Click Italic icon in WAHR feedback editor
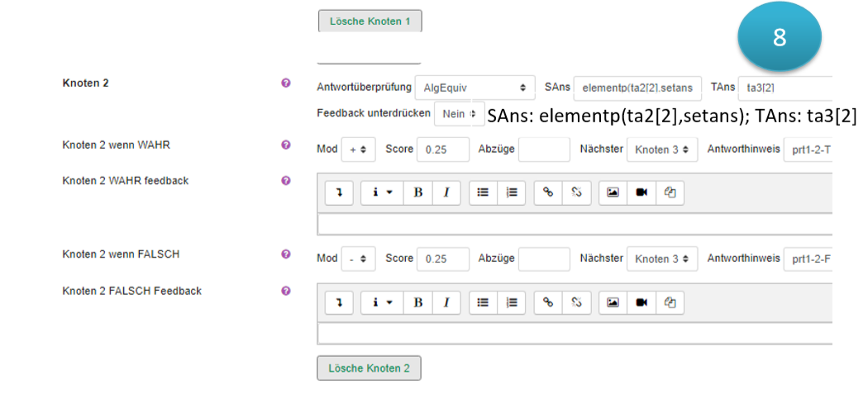 point(446,192)
